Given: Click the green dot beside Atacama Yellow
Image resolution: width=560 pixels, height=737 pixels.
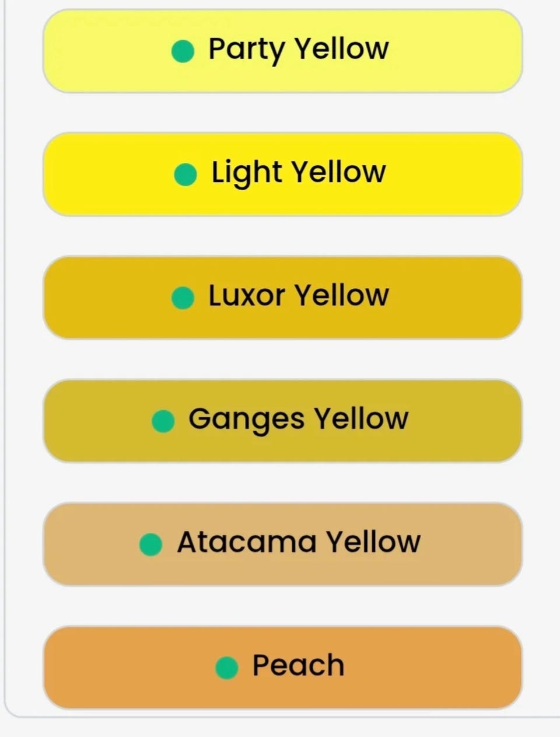Looking at the screenshot, I should (x=150, y=544).
